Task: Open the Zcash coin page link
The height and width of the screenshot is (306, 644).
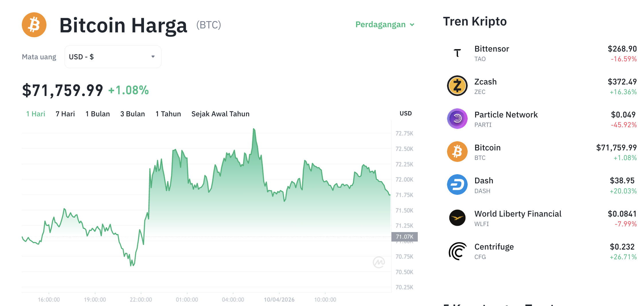Action: [485, 82]
